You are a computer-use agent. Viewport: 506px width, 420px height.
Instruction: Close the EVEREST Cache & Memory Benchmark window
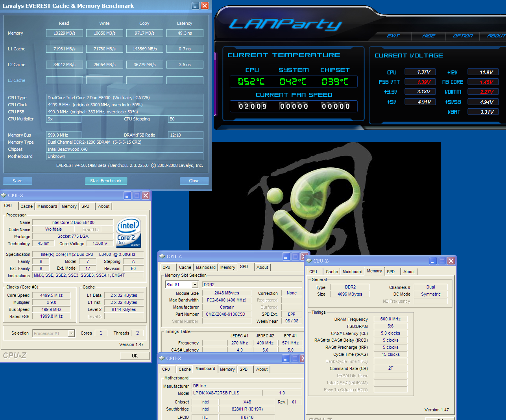[x=205, y=6]
